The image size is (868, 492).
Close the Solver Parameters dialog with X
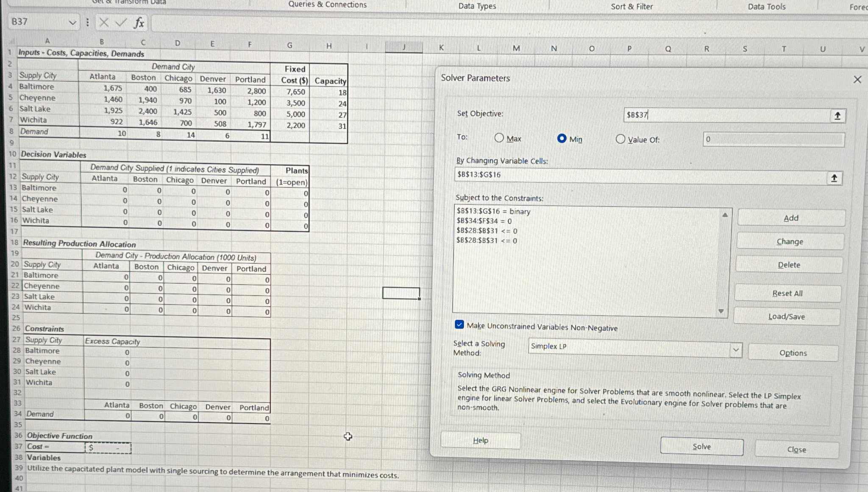[857, 79]
